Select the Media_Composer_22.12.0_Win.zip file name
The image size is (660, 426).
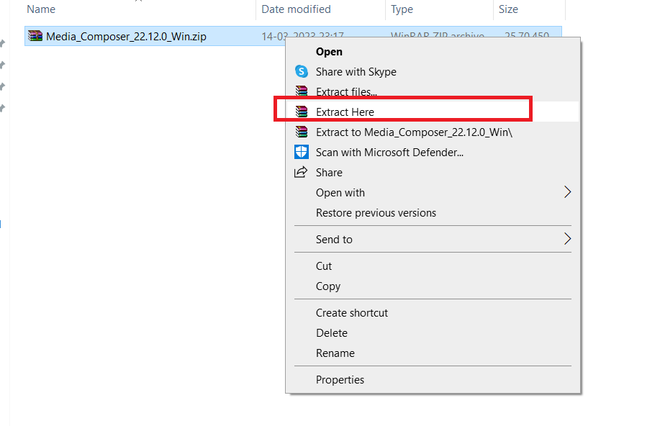[124, 36]
